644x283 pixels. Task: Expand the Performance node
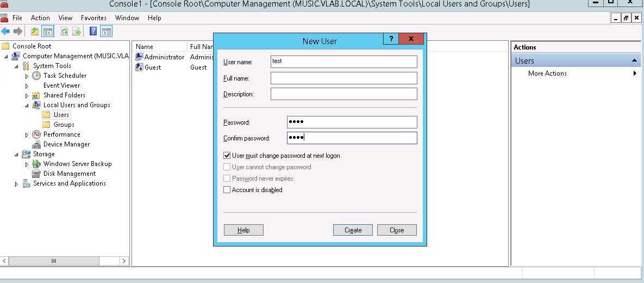[27, 135]
